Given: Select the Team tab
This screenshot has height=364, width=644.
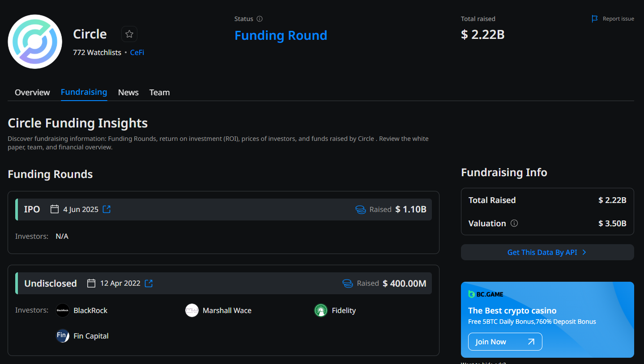Looking at the screenshot, I should click(x=159, y=92).
